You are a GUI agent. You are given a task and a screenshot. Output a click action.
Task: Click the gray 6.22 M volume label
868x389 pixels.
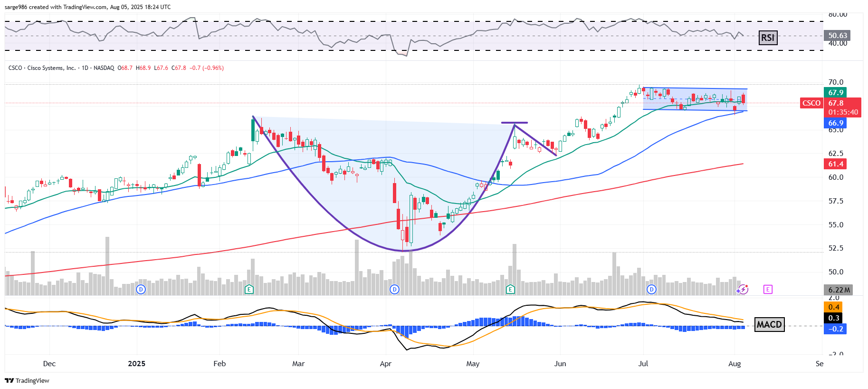[x=839, y=290]
